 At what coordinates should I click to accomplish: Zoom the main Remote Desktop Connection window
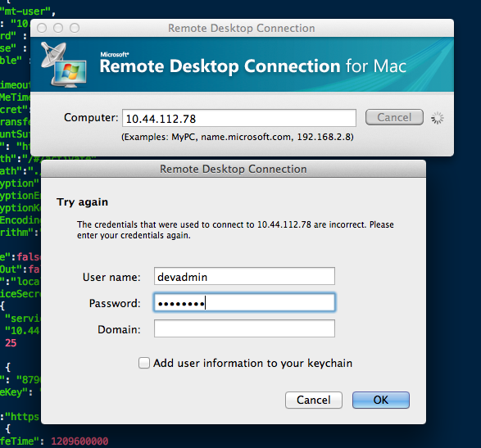75,28
